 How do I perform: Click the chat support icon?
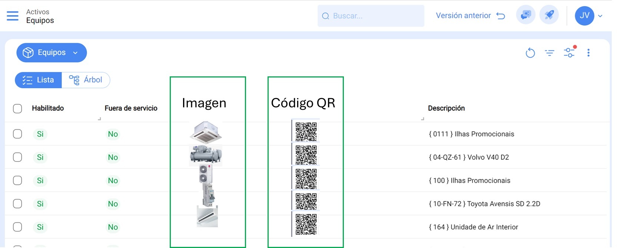coord(525,16)
